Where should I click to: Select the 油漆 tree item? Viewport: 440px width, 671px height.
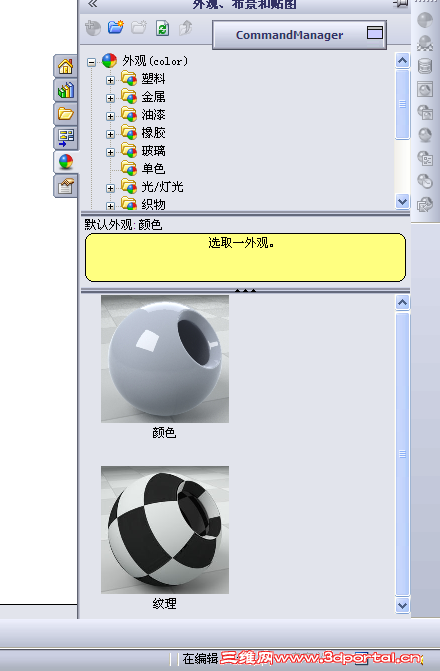pos(153,115)
